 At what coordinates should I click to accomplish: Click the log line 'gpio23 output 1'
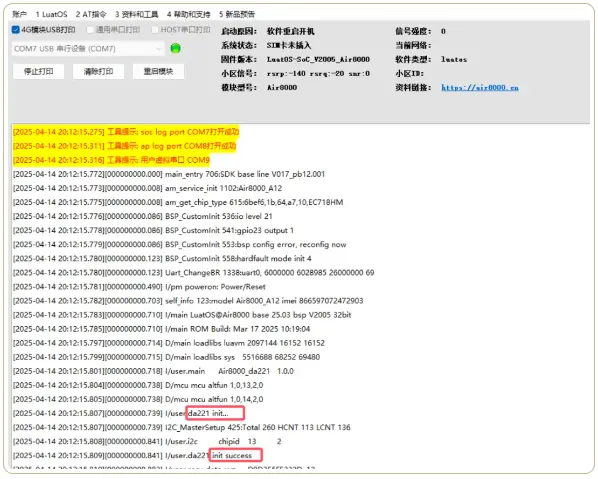153,230
